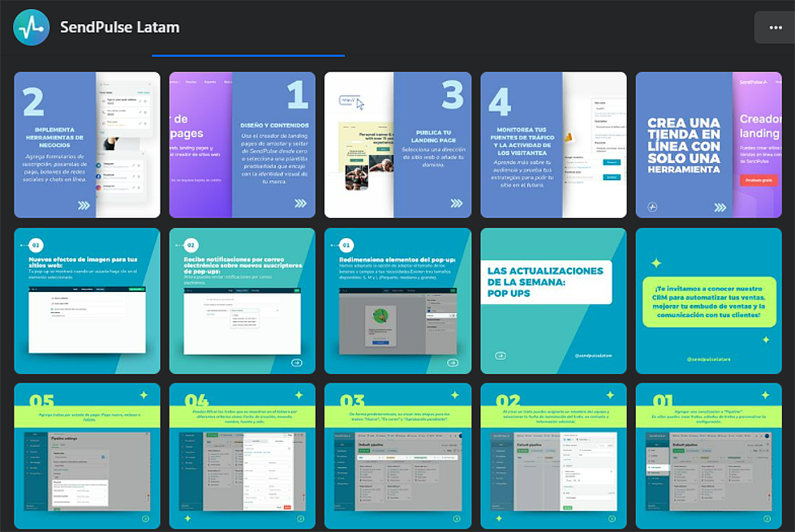This screenshot has width=795, height=532.
Task: Click the red 'Pruébalo gratis' button in the store post
Action: tap(758, 180)
